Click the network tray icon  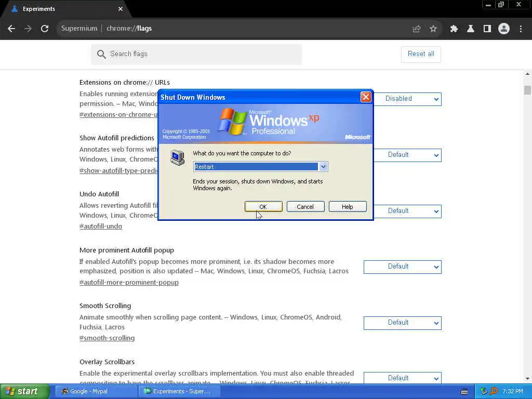point(484,391)
